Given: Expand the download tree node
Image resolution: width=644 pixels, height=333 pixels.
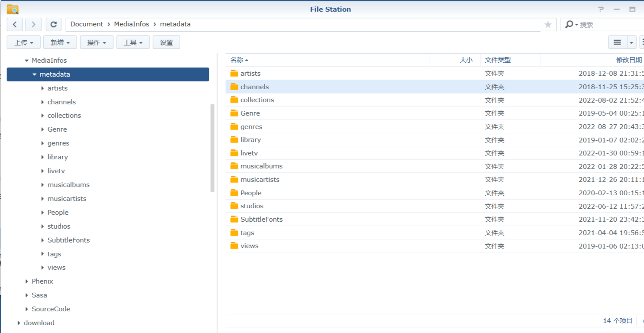Looking at the screenshot, I should [19, 323].
